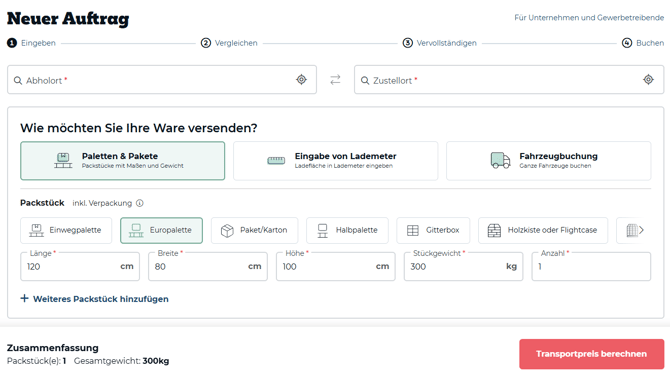The width and height of the screenshot is (670, 380).
Task: Go to step 2 Vergleichen
Action: click(229, 43)
